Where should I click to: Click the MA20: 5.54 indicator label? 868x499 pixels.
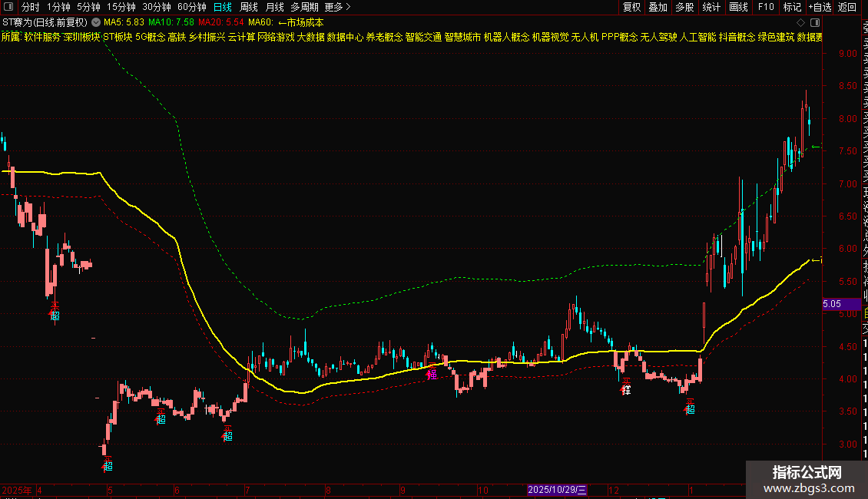(x=221, y=23)
